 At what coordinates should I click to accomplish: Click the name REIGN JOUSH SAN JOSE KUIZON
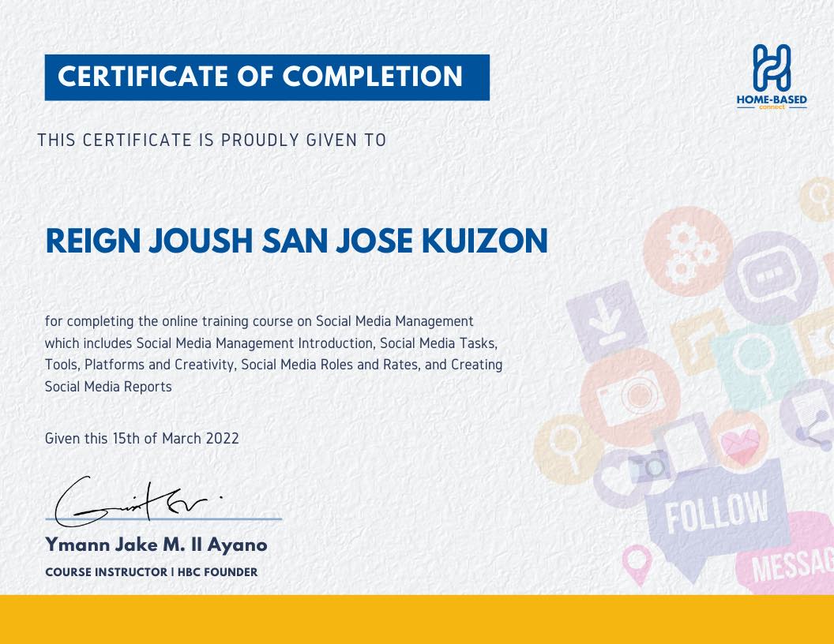pyautogui.click(x=296, y=242)
